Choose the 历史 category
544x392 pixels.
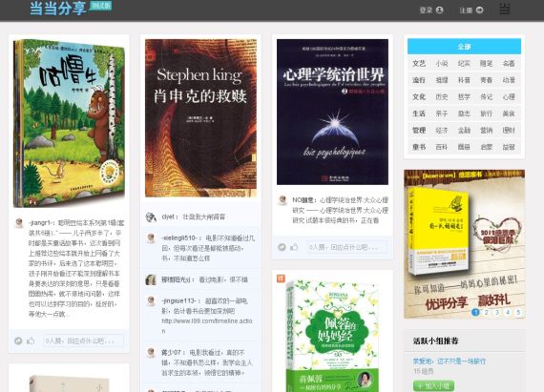(x=442, y=97)
